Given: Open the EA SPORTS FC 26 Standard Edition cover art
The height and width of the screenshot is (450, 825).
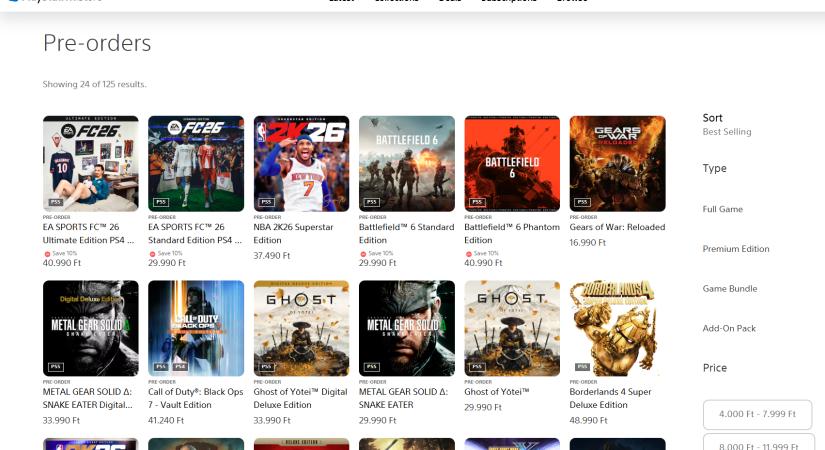Looking at the screenshot, I should (x=196, y=164).
